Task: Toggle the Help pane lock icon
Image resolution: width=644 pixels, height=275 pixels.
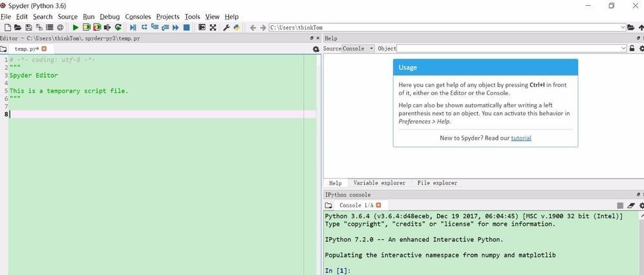Action: point(632,49)
